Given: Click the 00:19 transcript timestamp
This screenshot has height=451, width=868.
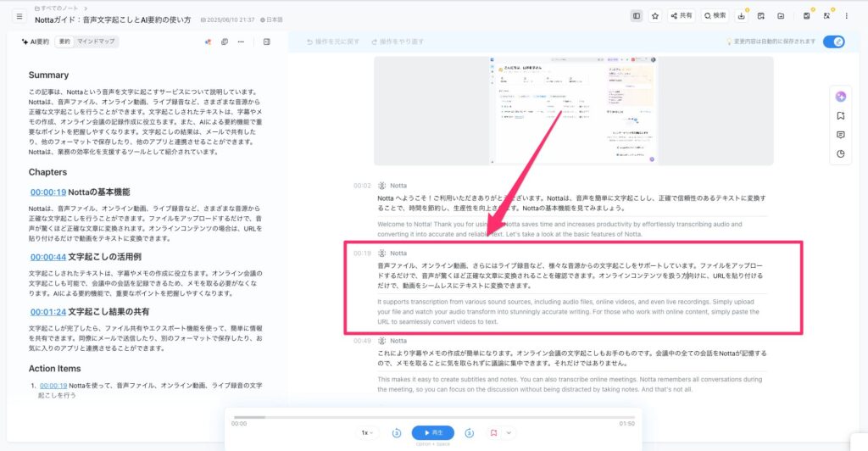Looking at the screenshot, I should pyautogui.click(x=362, y=253).
